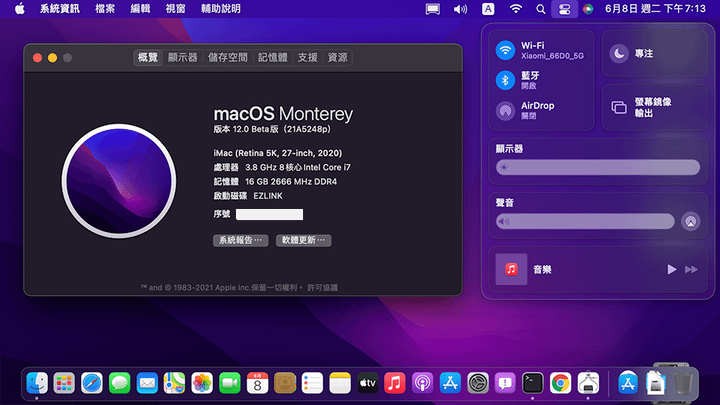The height and width of the screenshot is (405, 720).
Task: Launch Safari from the dock
Action: [92, 383]
